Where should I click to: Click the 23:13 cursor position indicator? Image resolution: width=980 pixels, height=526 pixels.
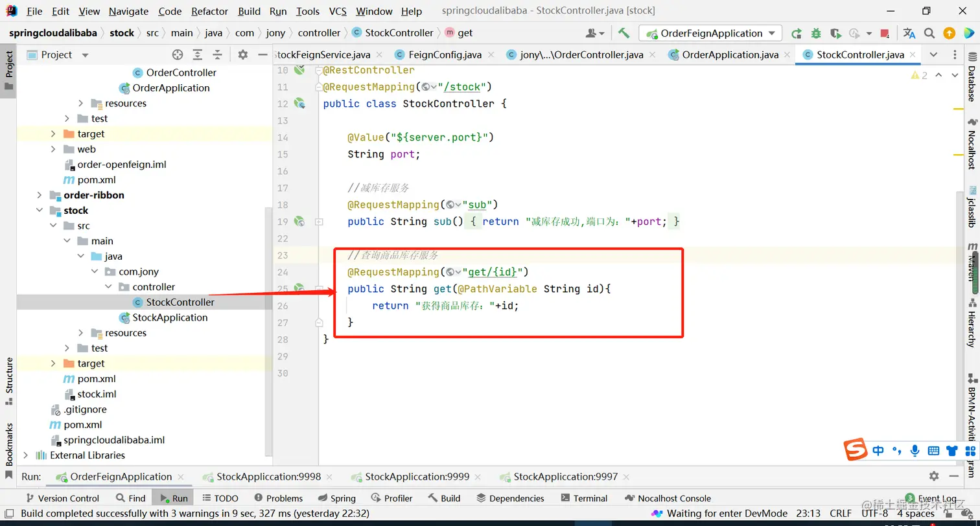(808, 514)
